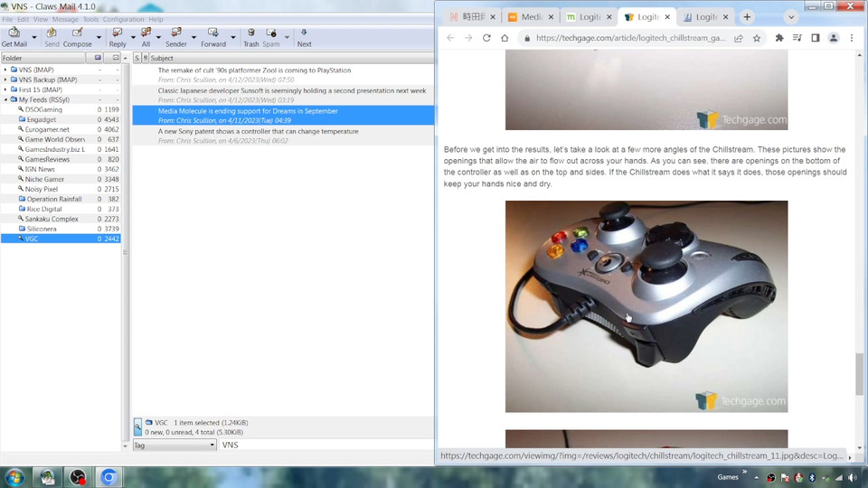Open the Chrome tab search chevron
Screen dimensions: 868x488
(x=791, y=17)
